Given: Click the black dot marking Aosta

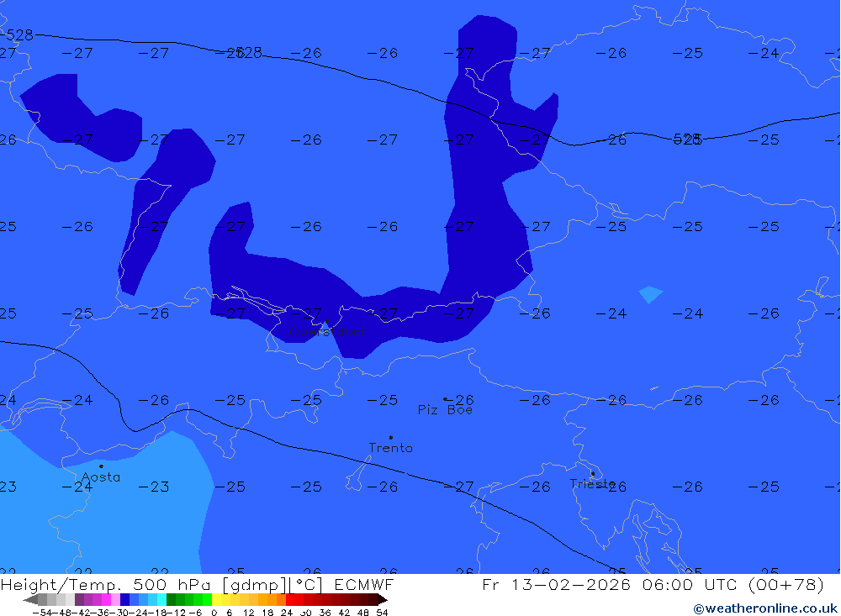Looking at the screenshot, I should [101, 466].
